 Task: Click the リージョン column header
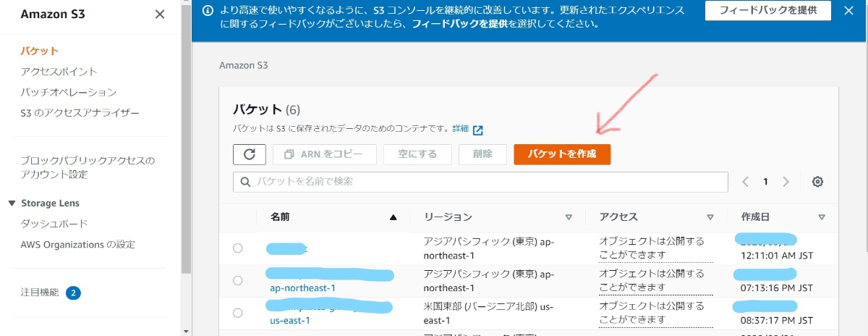click(x=448, y=217)
